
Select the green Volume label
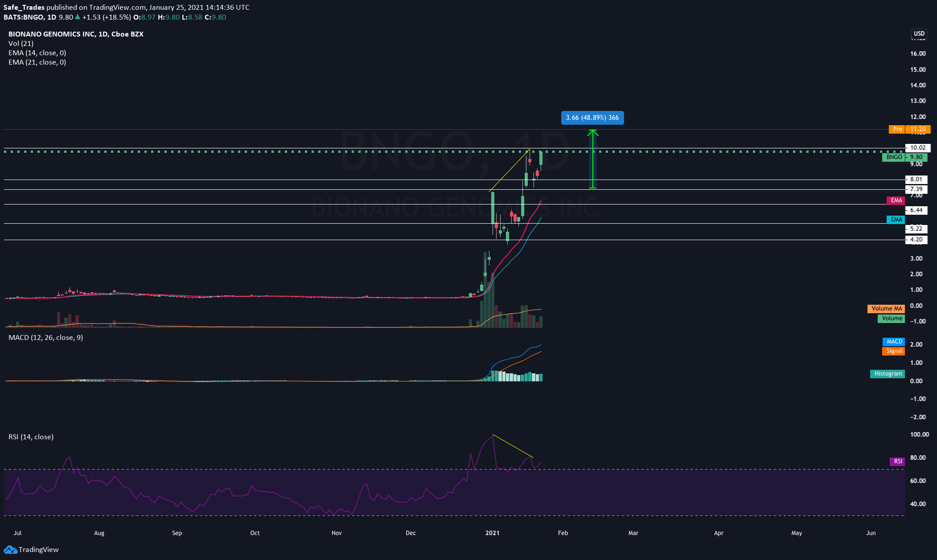(x=892, y=319)
